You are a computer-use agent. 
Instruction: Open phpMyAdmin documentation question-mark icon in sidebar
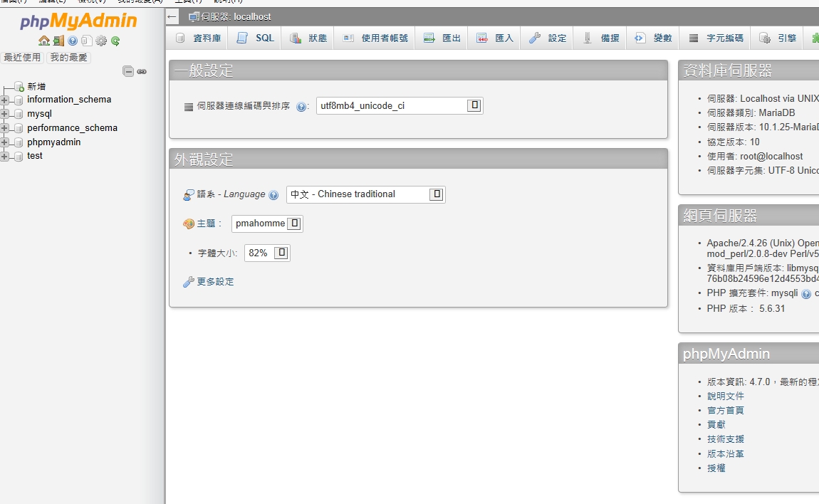pyautogui.click(x=73, y=41)
